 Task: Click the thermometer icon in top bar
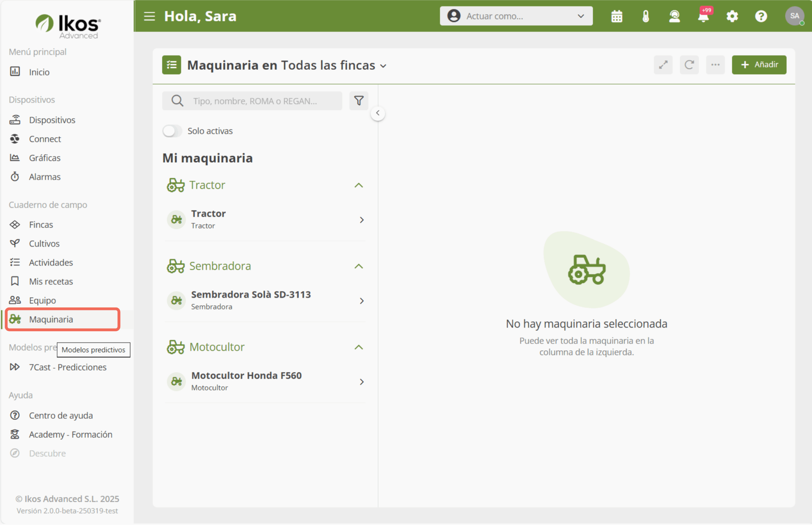pos(645,16)
